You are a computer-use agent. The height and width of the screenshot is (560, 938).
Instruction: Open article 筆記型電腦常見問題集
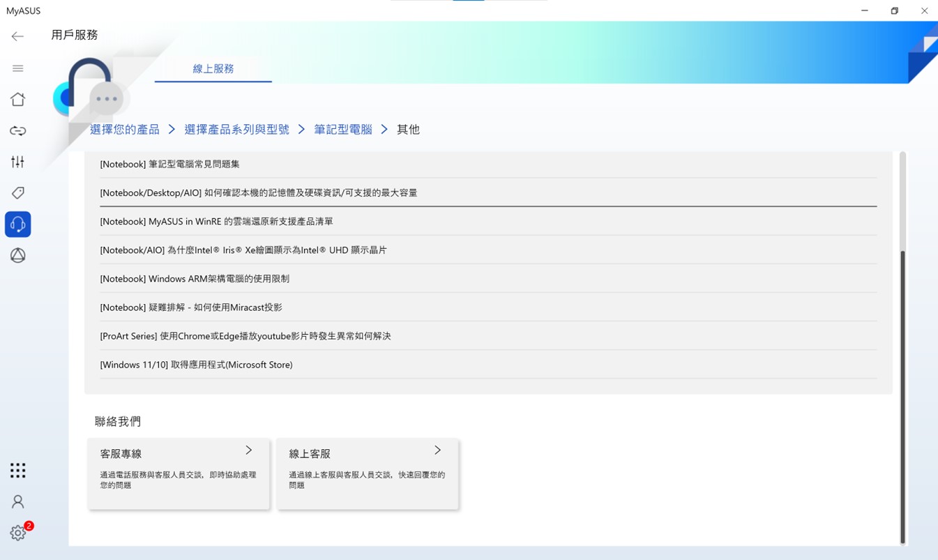pyautogui.click(x=488, y=164)
